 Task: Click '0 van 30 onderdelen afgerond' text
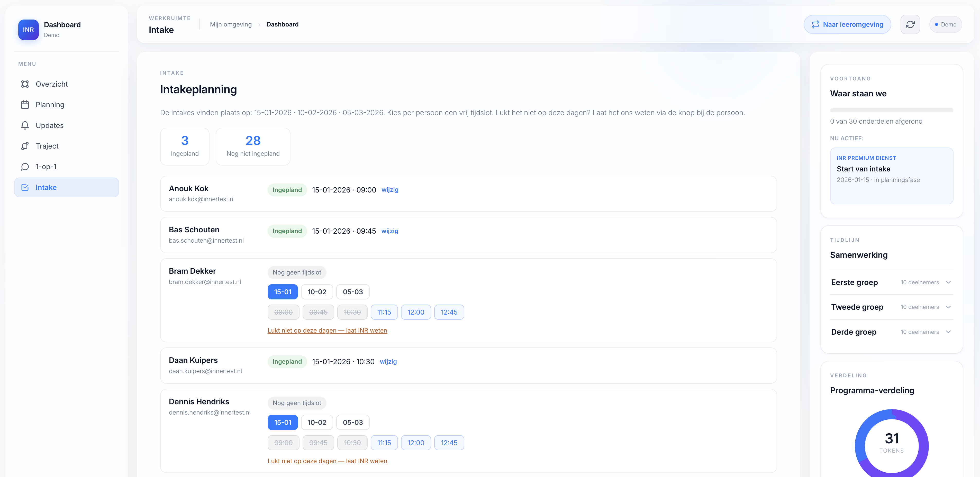[876, 121]
